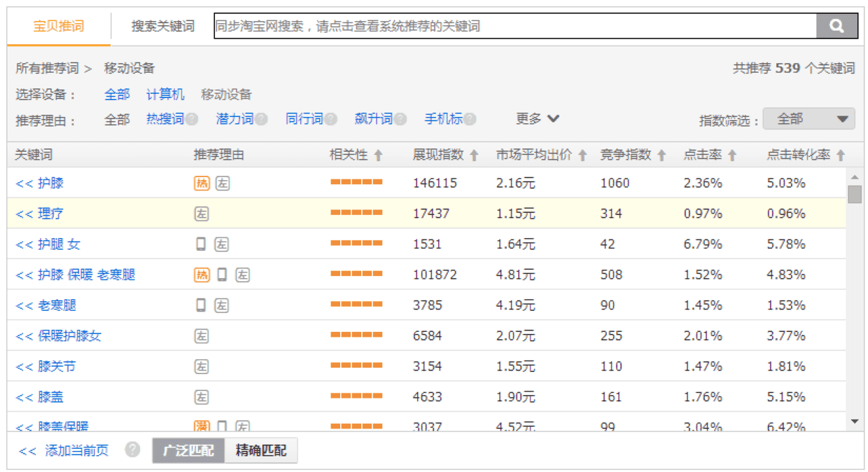868x472 pixels.
Task: Click help icon beside 添加当前页
Action: click(132, 450)
